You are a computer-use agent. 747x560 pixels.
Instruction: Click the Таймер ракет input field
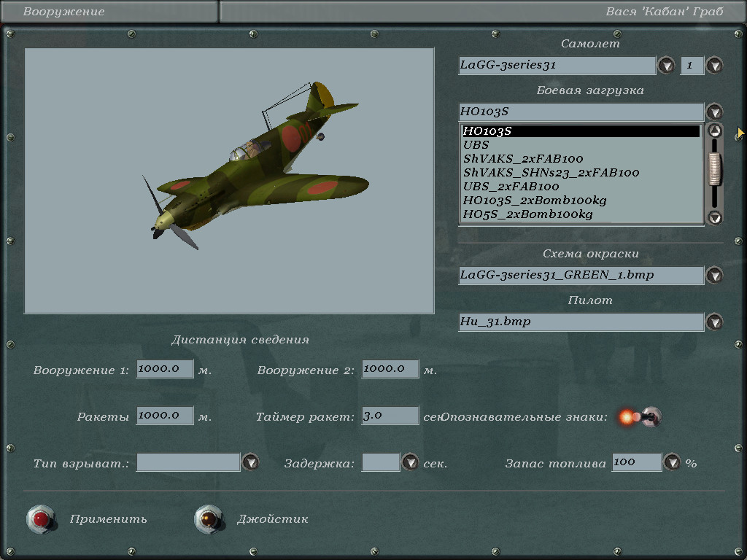[x=390, y=415]
